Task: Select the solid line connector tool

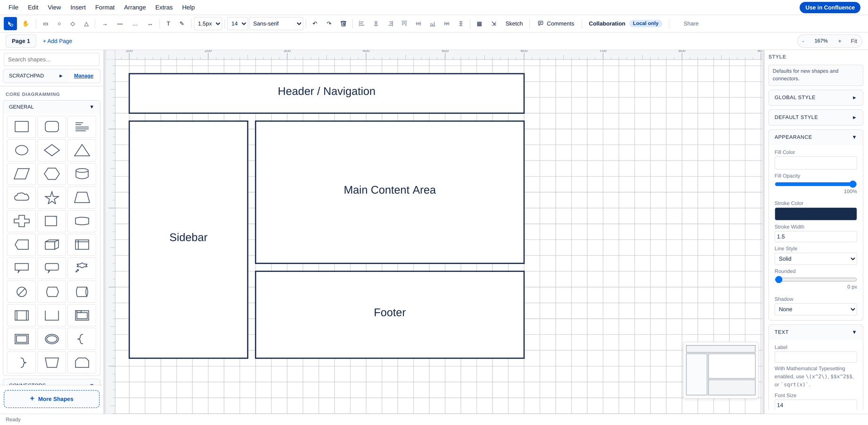Action: 120,24
